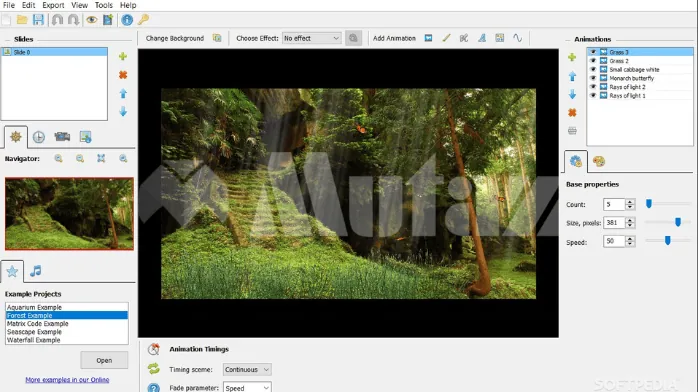
Task: Click the export project icon in toolbar
Action: (x=108, y=20)
